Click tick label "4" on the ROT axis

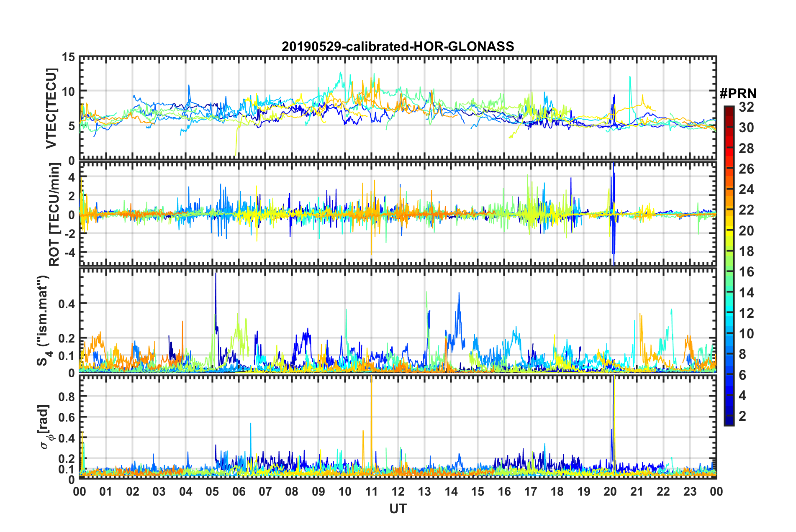(72, 177)
